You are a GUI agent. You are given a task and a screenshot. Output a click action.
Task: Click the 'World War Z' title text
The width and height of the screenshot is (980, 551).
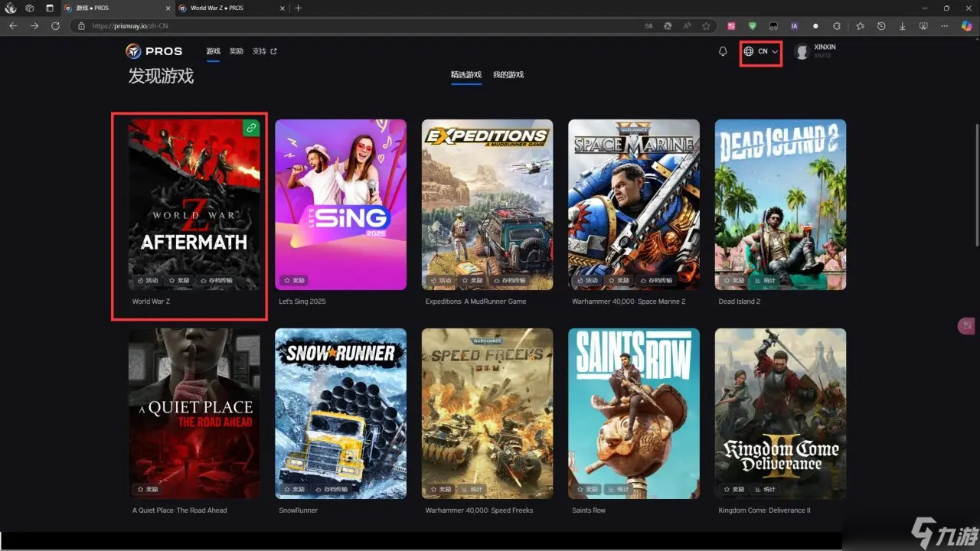(151, 302)
